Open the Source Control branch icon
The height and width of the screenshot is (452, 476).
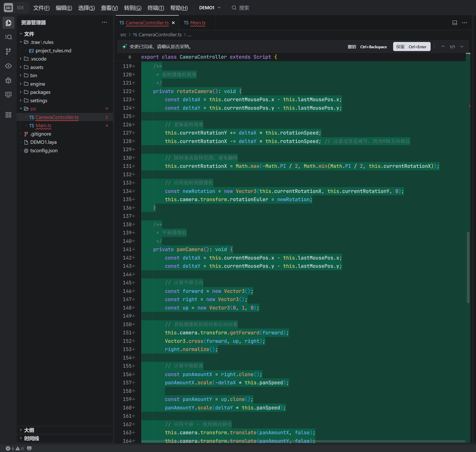(x=8, y=51)
